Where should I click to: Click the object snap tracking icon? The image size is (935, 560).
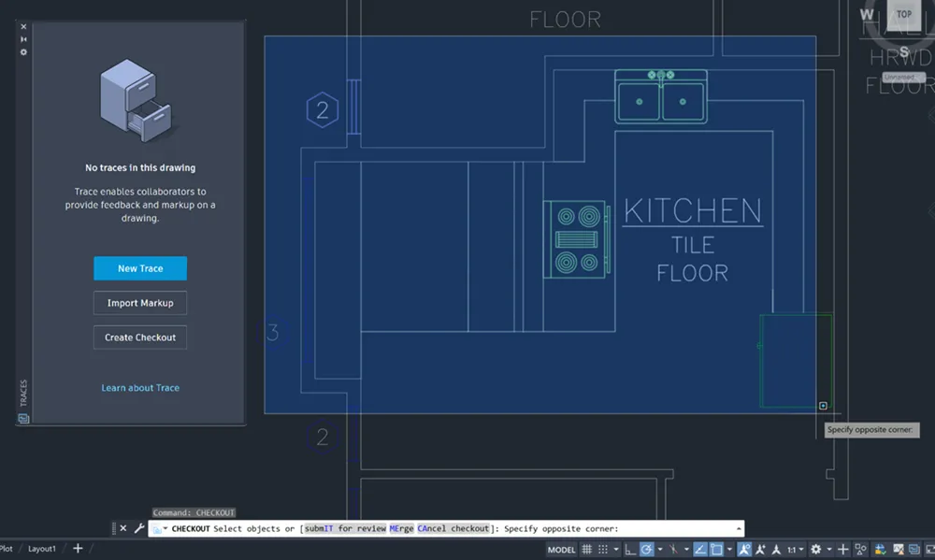pyautogui.click(x=698, y=550)
